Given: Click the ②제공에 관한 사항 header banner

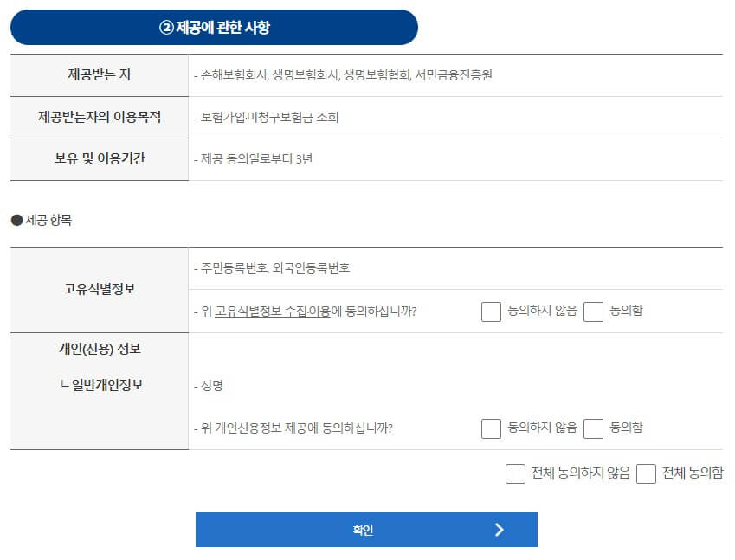Looking at the screenshot, I should 213,27.
